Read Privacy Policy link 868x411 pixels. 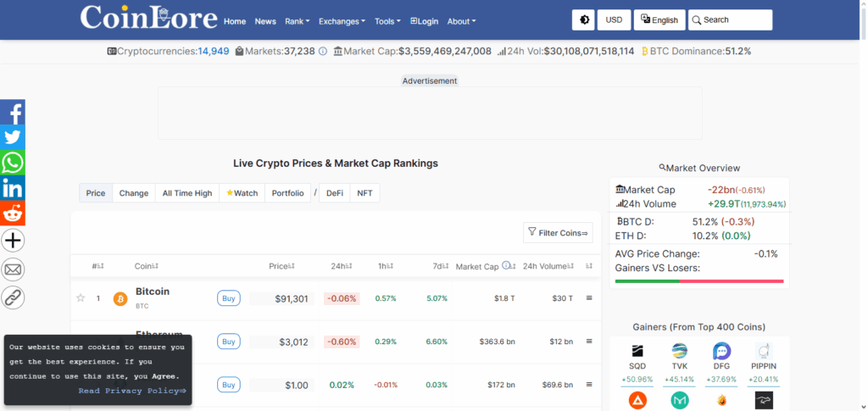pyautogui.click(x=131, y=392)
